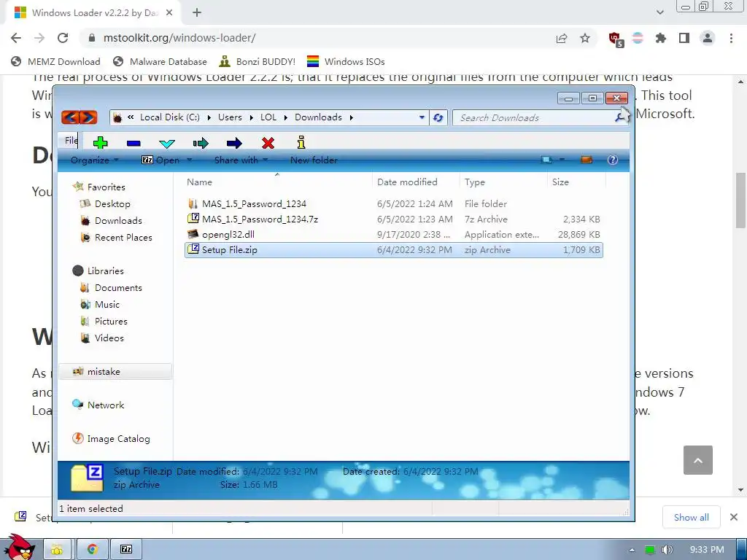Image resolution: width=747 pixels, height=560 pixels.
Task: Click the red X Delete toolbar icon
Action: click(x=268, y=143)
